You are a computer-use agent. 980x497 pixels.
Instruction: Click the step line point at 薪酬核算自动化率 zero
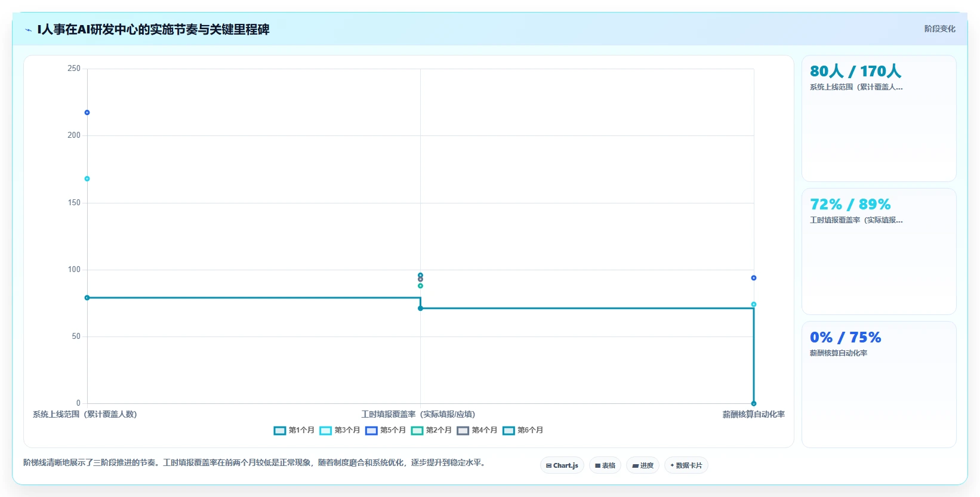tap(754, 404)
